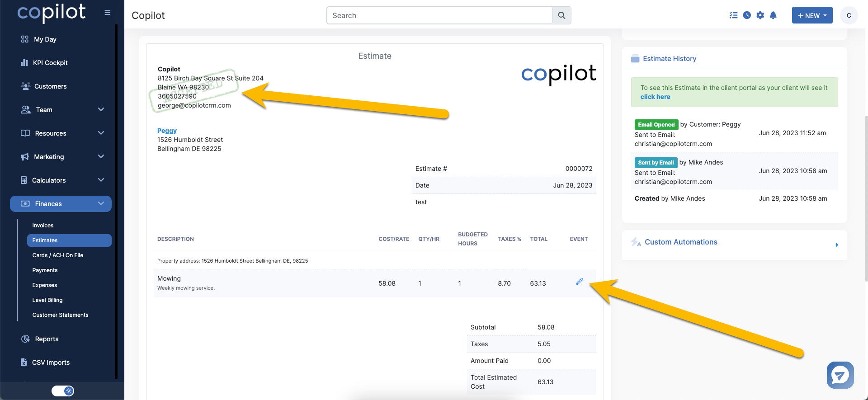Open the + NEW dropdown button
The width and height of the screenshot is (868, 400).
[812, 15]
